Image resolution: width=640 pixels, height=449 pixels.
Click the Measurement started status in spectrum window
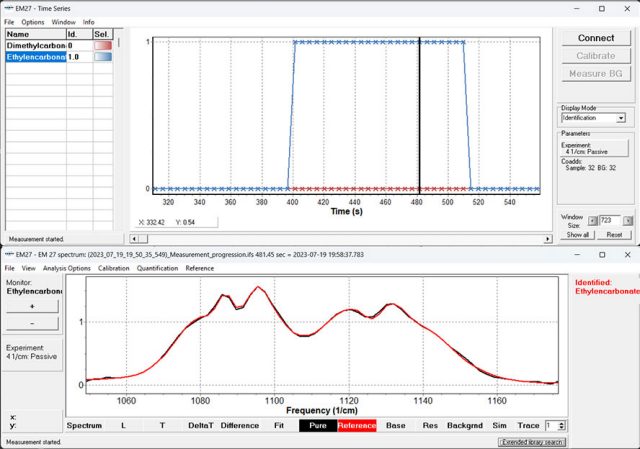pos(33,442)
